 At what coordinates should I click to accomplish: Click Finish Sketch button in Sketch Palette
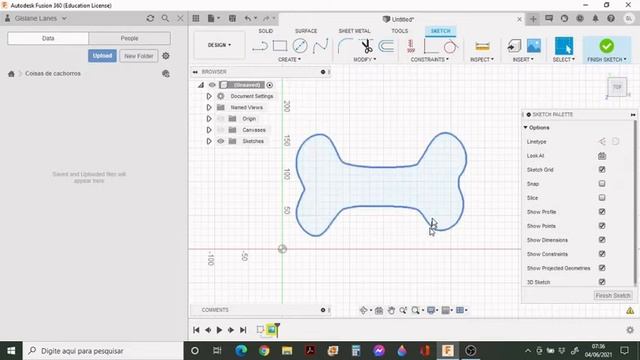pyautogui.click(x=613, y=296)
